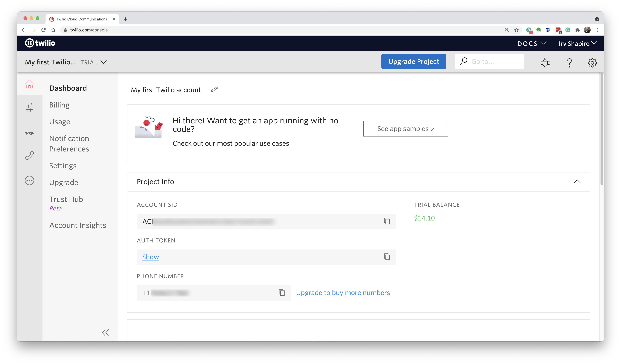The width and height of the screenshot is (621, 364).
Task: Click See app samples button
Action: pyautogui.click(x=406, y=129)
